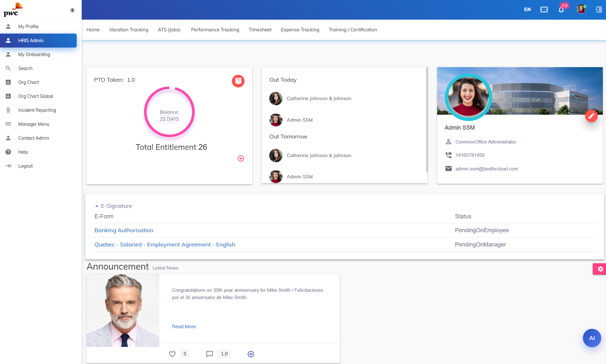The image size is (606, 364).
Task: Open the edit pencil on Admin SSM profile card
Action: (x=591, y=116)
